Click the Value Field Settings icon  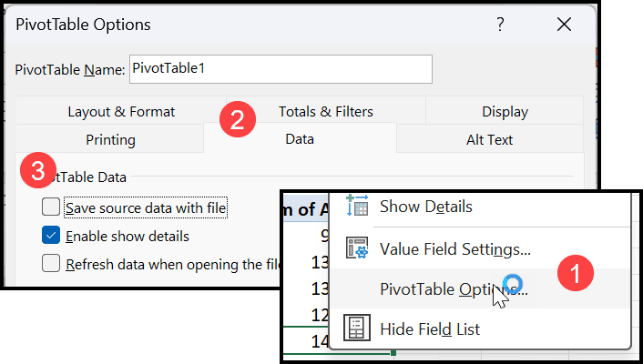pos(357,248)
